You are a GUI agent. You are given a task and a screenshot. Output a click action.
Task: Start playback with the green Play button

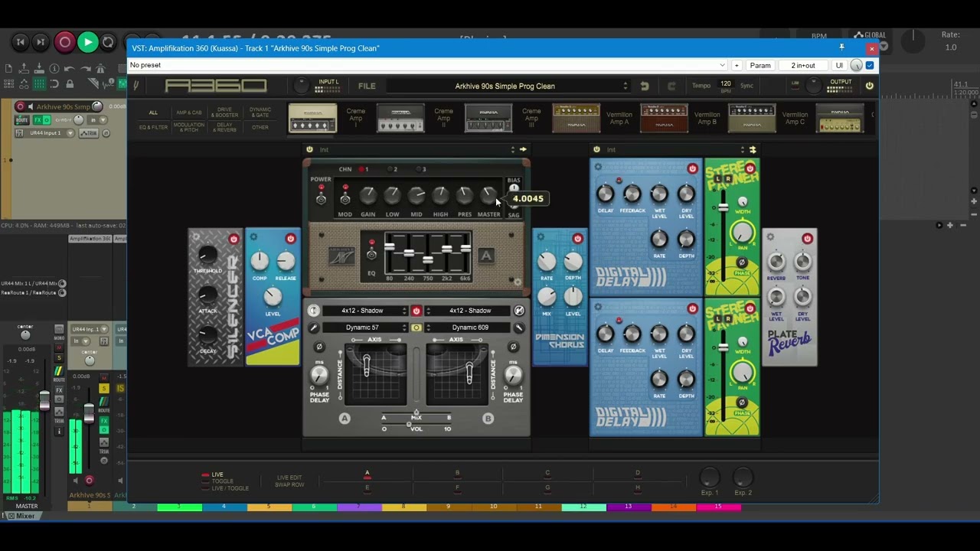point(88,43)
